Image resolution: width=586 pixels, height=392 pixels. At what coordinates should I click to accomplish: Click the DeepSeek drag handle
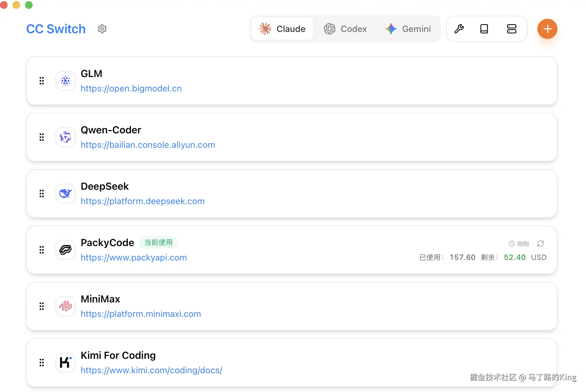42,193
